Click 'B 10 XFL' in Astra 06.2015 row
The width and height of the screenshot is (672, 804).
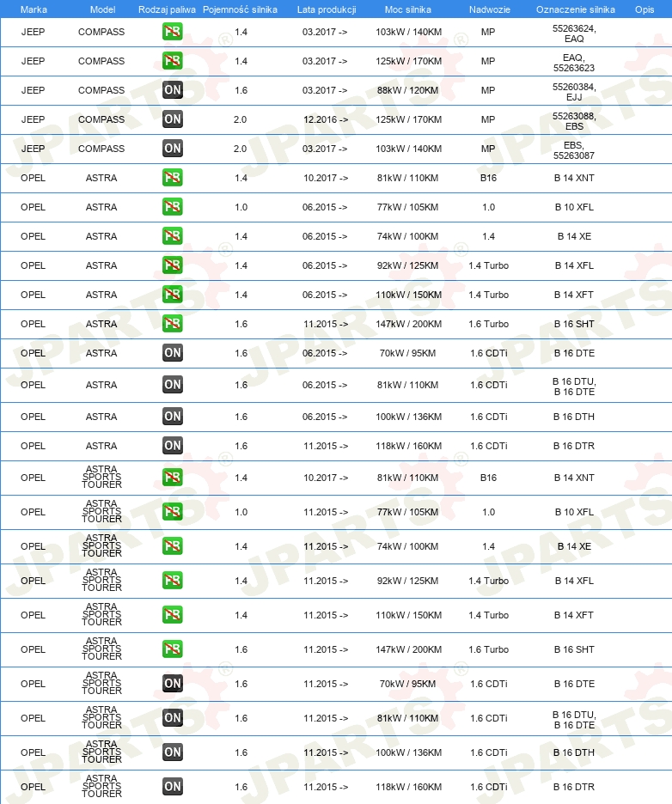tap(574, 207)
